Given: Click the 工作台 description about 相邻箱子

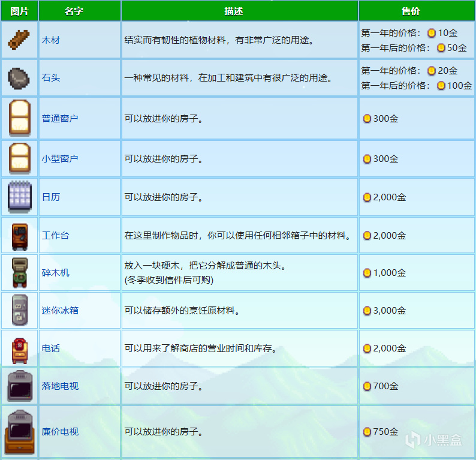Looking at the screenshot, I should [239, 235].
